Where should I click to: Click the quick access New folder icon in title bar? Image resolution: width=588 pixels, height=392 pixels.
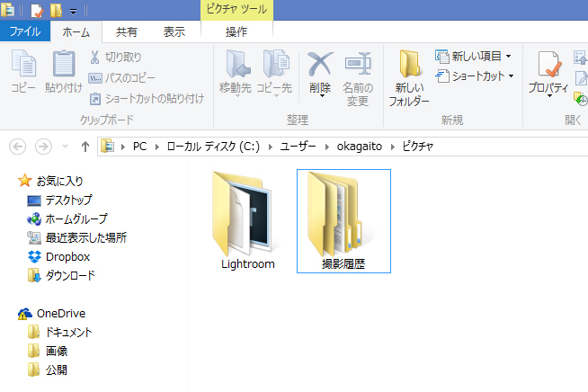pos(56,11)
